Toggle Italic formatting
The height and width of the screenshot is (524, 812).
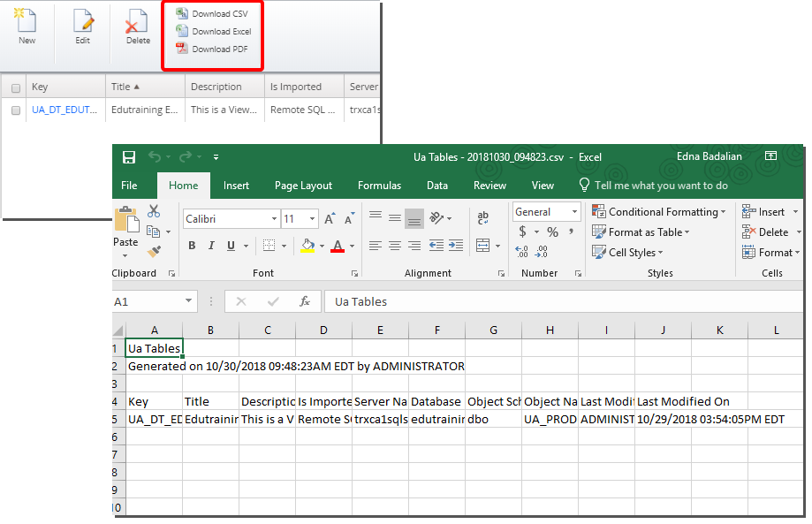[x=211, y=246]
